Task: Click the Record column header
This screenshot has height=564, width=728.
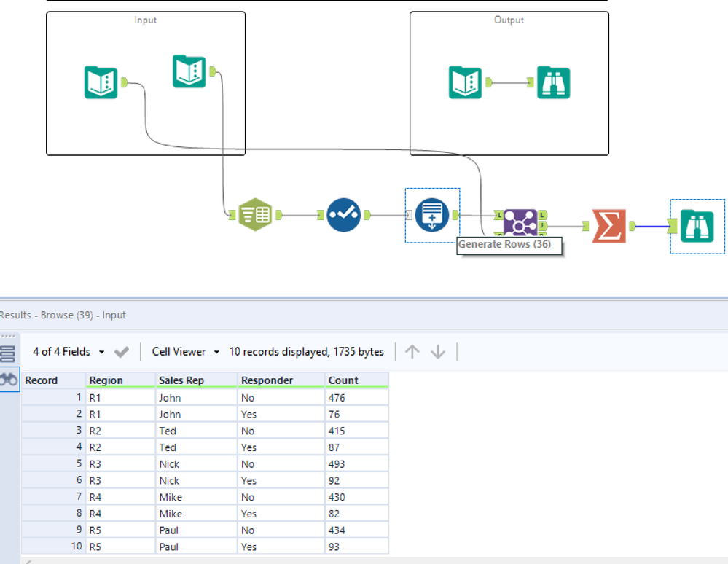Action: coord(53,380)
